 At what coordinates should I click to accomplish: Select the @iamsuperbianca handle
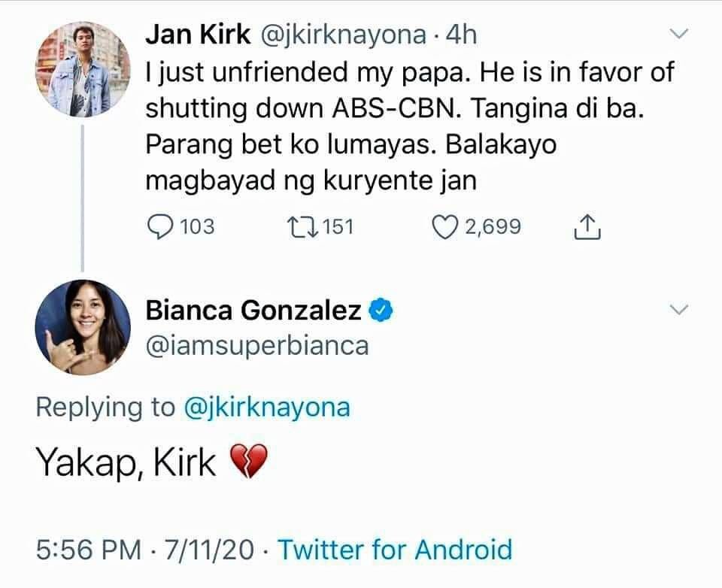point(256,345)
